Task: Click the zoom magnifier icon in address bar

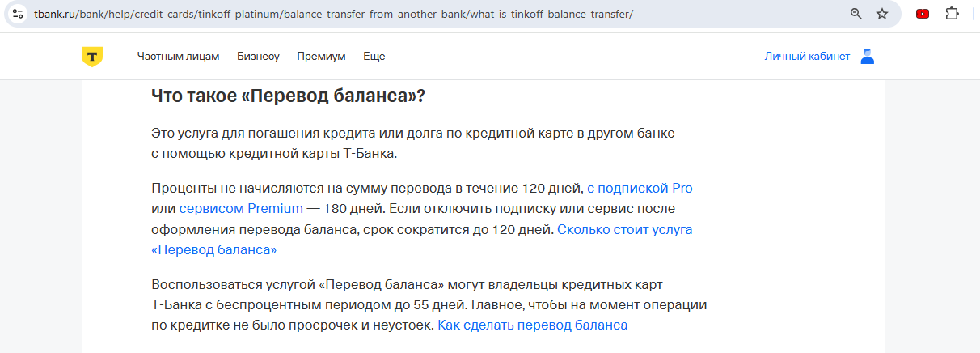Action: pos(856,14)
